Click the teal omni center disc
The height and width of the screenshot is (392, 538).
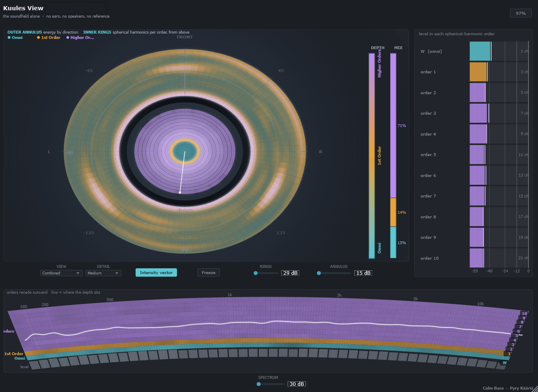coord(185,151)
